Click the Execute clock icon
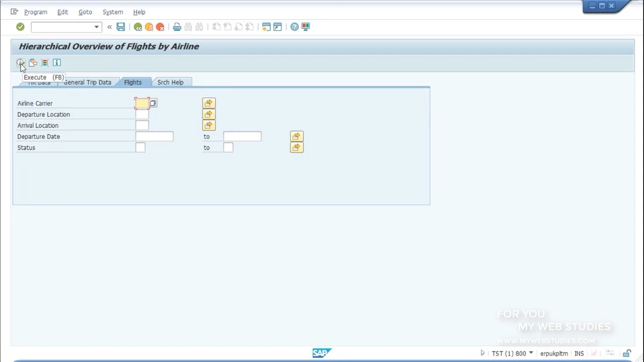 (x=21, y=62)
